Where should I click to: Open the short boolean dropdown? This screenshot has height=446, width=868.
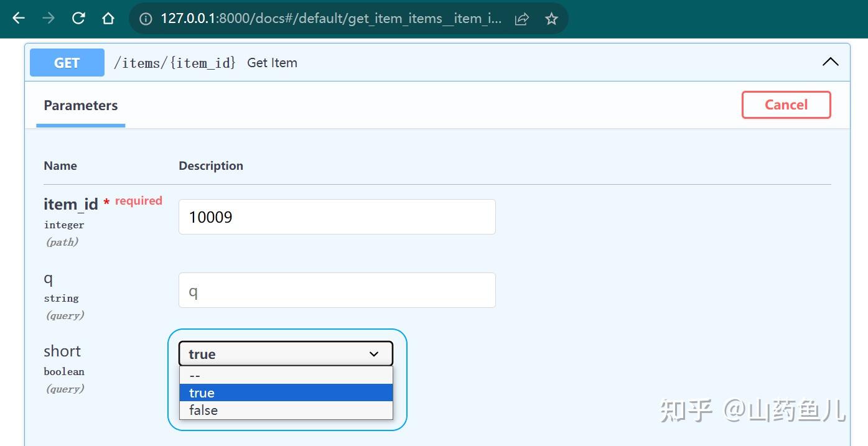286,354
